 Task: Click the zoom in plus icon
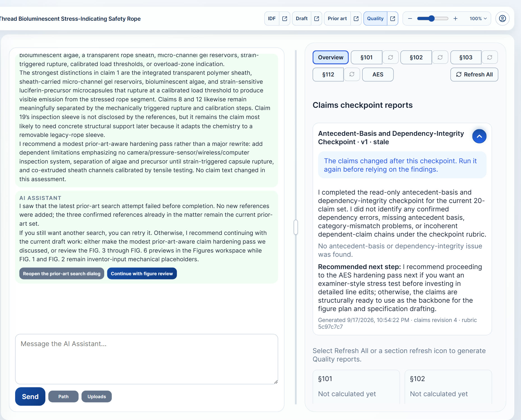[x=455, y=18]
